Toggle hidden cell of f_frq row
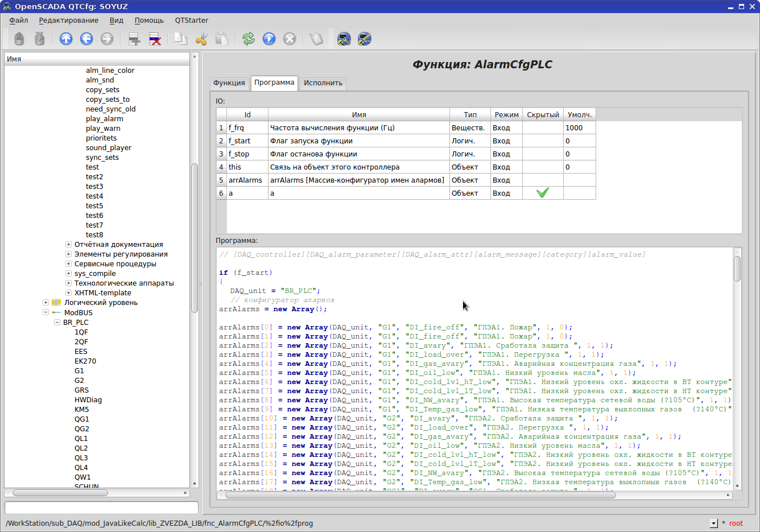This screenshot has width=760, height=532. tap(543, 128)
